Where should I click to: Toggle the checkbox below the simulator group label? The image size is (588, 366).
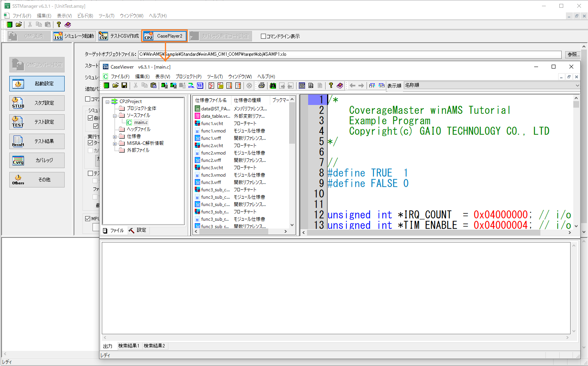[x=91, y=118]
